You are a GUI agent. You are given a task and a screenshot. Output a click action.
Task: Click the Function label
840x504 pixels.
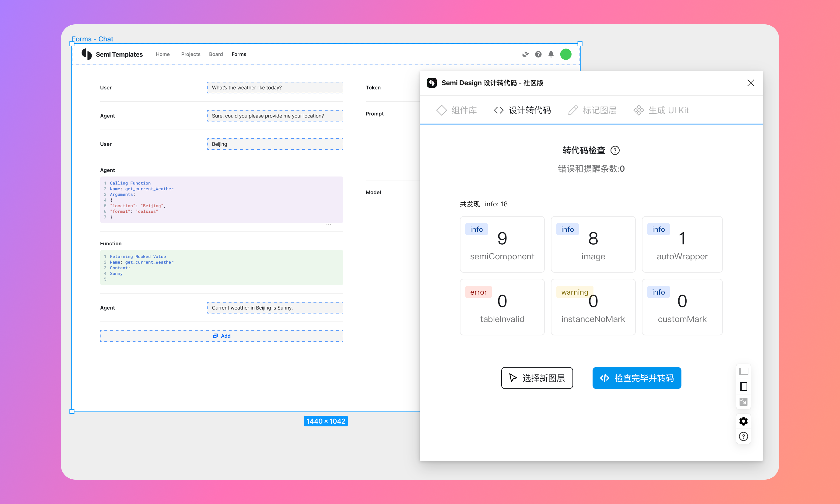(x=111, y=243)
